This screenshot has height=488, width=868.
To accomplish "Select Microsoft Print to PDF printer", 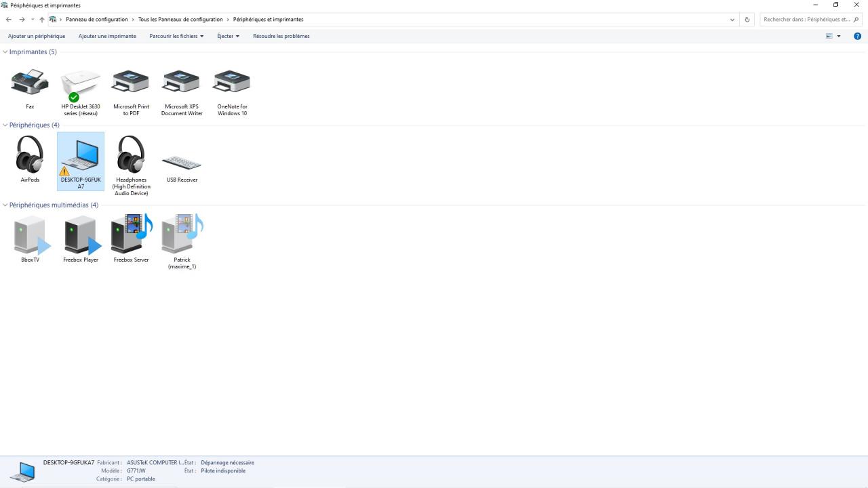I will [x=131, y=82].
